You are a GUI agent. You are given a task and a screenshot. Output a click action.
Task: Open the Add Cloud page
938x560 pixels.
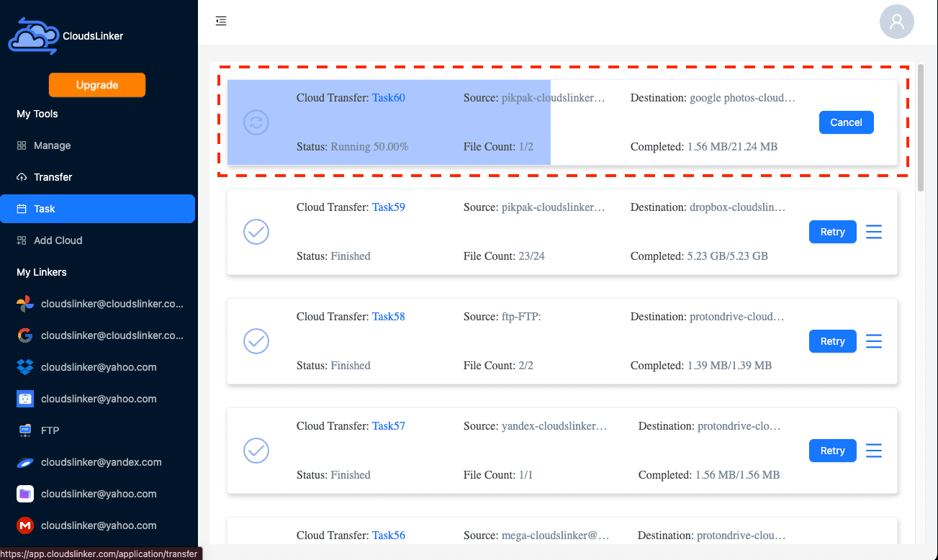(x=97, y=240)
